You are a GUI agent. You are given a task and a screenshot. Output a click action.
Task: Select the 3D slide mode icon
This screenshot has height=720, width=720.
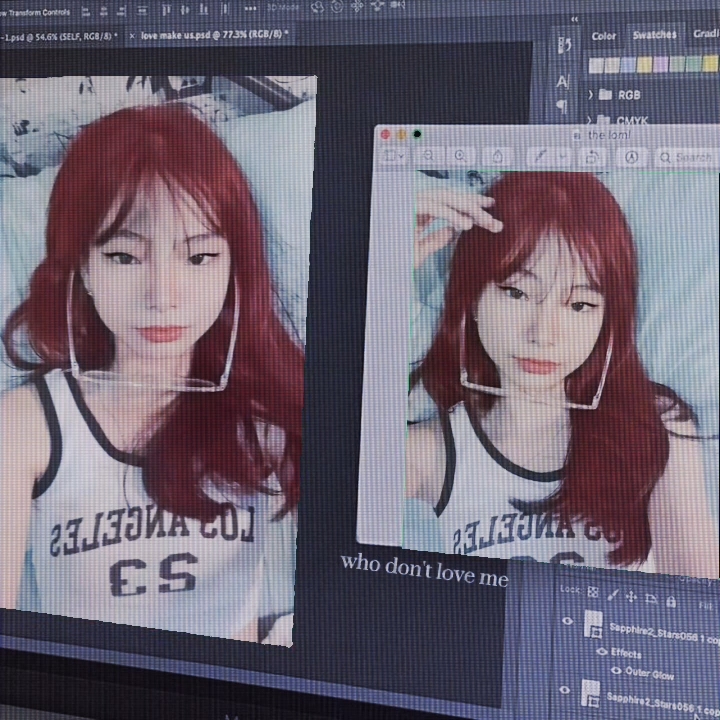point(377,6)
